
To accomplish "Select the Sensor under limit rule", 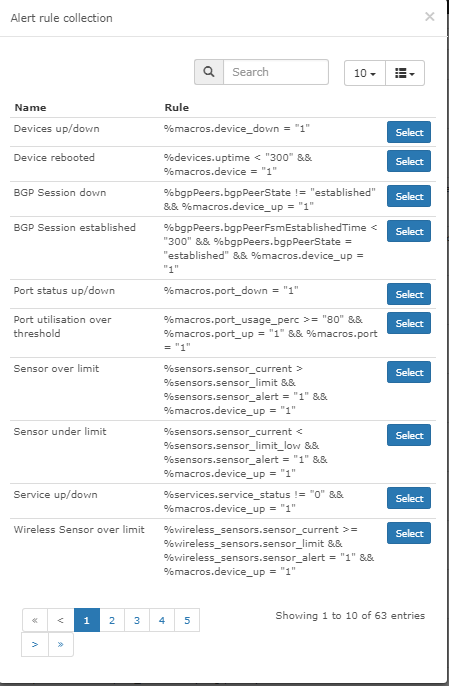I will click(x=409, y=436).
